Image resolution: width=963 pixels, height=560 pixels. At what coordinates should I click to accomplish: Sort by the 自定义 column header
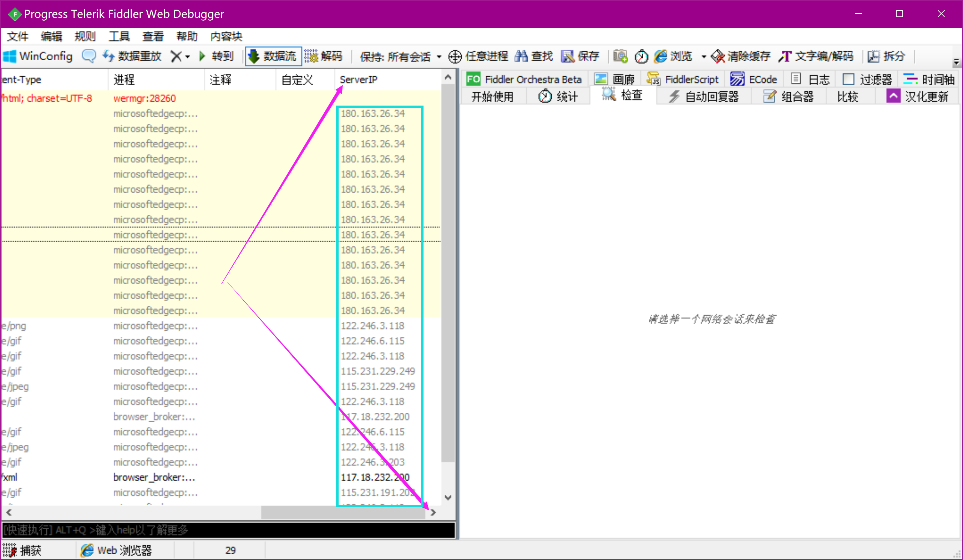click(305, 80)
